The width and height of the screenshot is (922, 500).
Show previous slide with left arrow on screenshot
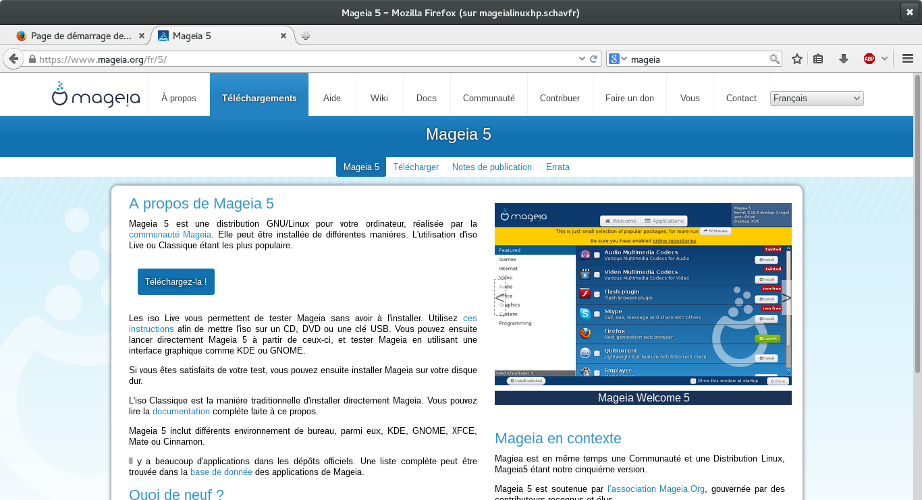(x=500, y=298)
